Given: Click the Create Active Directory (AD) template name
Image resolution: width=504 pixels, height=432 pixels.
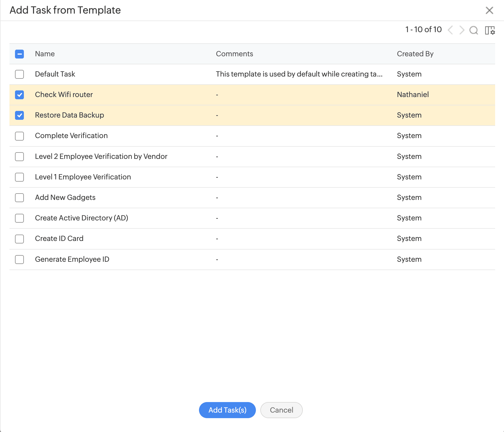Looking at the screenshot, I should click(x=81, y=218).
